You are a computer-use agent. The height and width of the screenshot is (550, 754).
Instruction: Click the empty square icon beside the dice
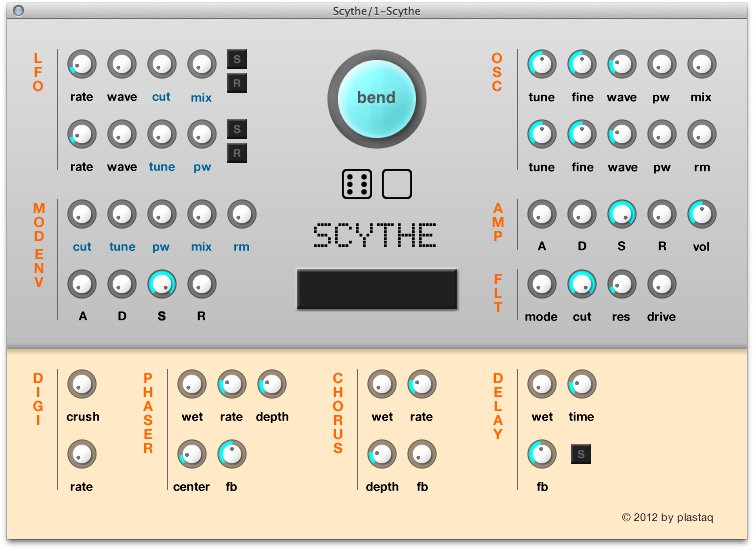(397, 184)
